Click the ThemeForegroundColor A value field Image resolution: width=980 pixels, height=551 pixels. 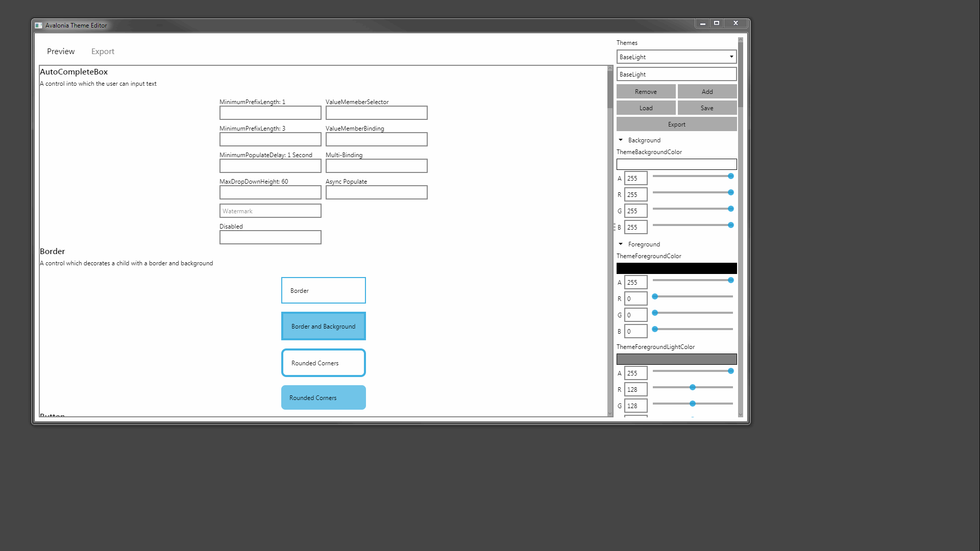pyautogui.click(x=636, y=283)
